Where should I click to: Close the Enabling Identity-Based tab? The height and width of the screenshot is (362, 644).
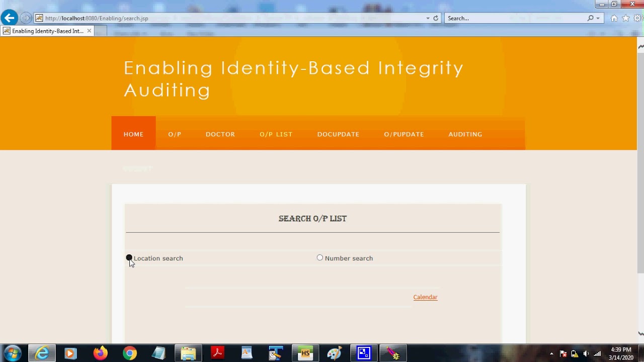click(89, 31)
